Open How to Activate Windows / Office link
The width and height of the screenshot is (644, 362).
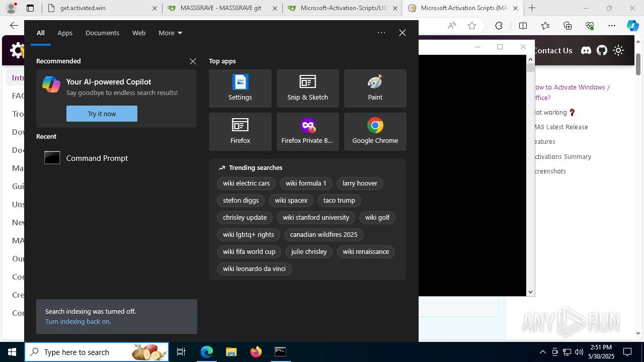(571, 93)
